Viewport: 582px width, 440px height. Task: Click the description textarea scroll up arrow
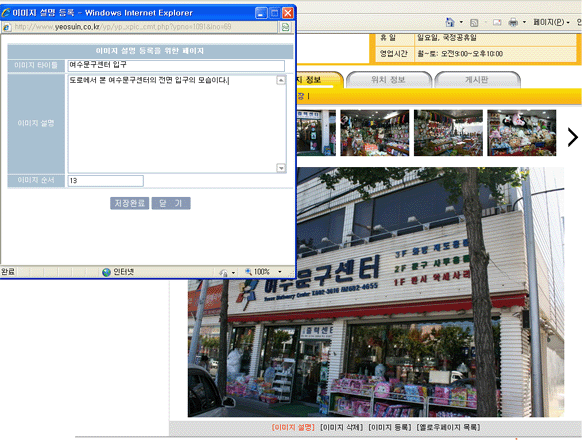281,80
